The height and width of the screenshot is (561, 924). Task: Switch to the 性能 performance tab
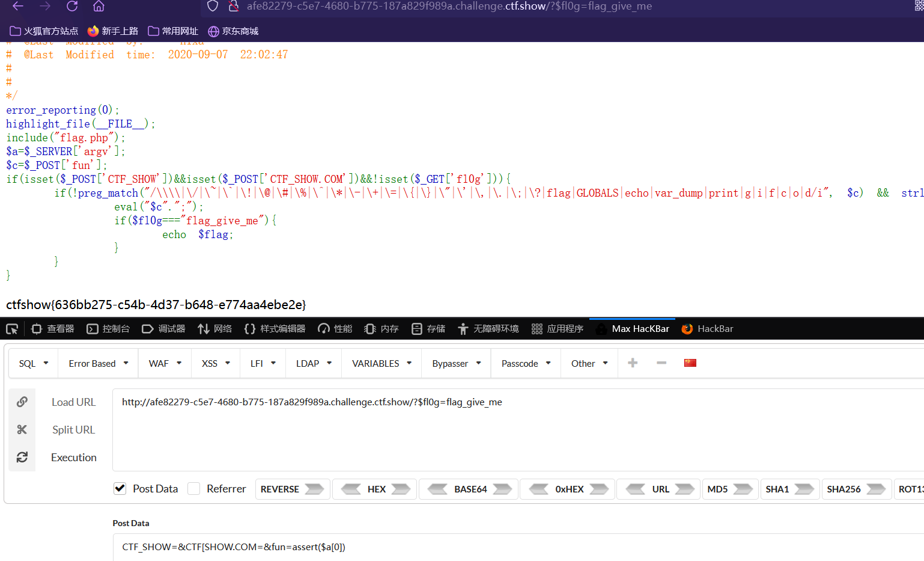(335, 329)
